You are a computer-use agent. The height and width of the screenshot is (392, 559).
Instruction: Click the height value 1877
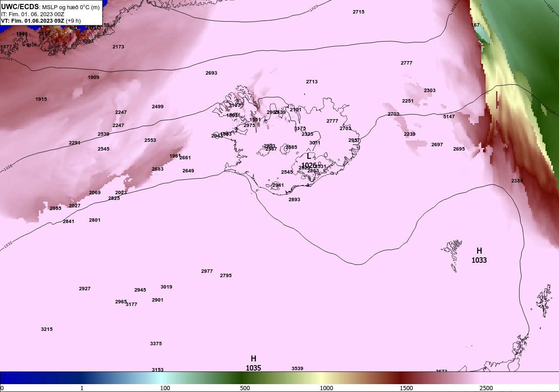point(6,47)
